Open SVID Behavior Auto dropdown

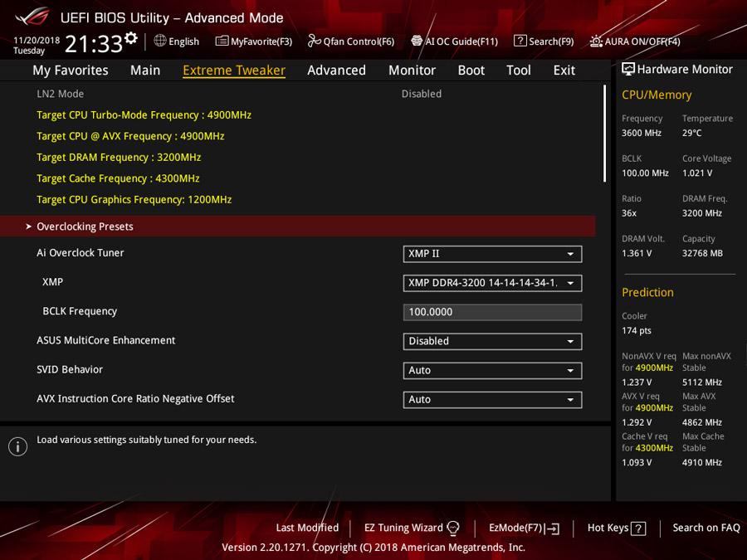[492, 371]
